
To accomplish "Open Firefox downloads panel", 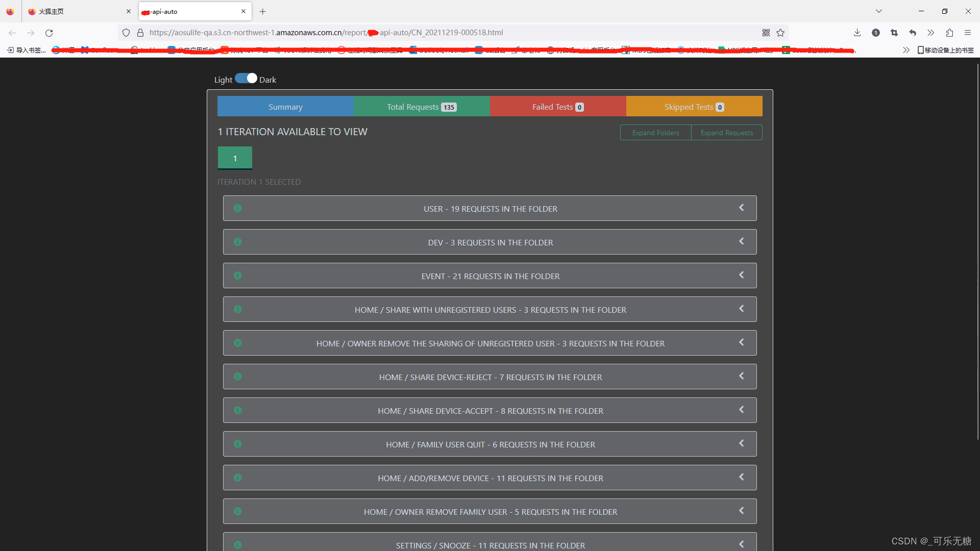I will [x=857, y=33].
